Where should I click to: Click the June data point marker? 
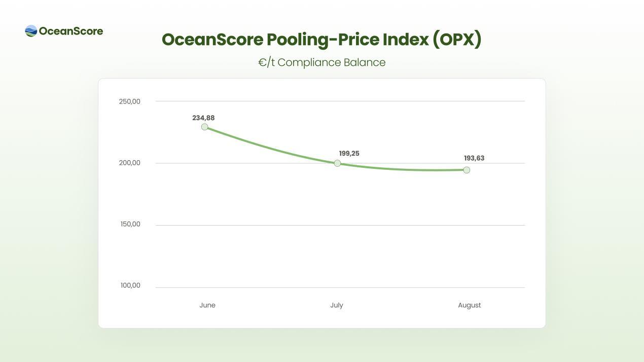click(x=205, y=127)
